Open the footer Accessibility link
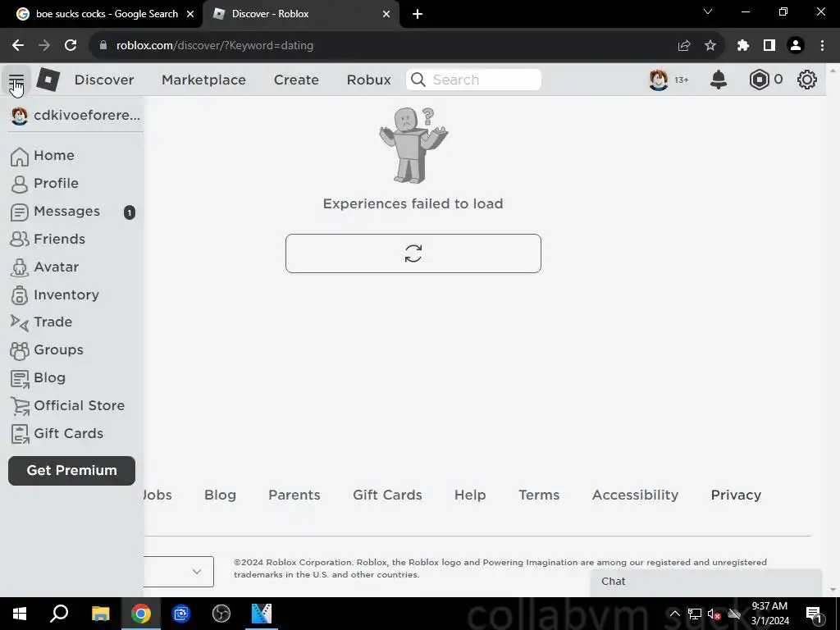The image size is (840, 630). point(636,495)
